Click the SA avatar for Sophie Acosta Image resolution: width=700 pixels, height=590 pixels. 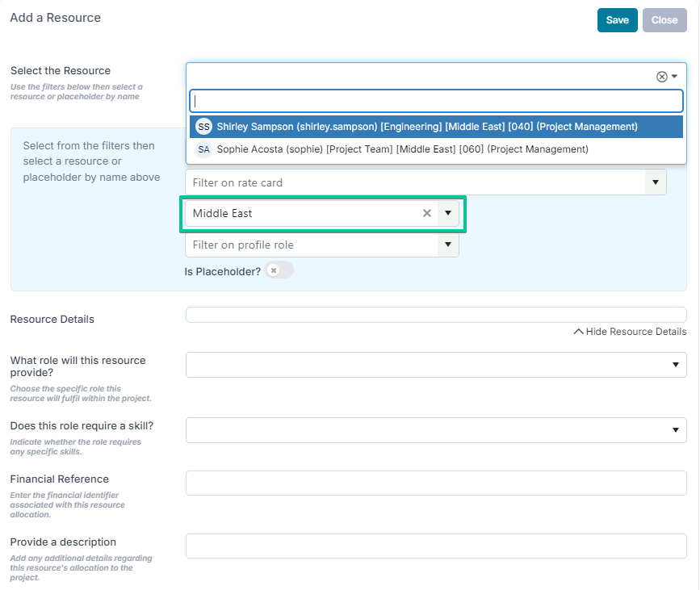click(203, 149)
